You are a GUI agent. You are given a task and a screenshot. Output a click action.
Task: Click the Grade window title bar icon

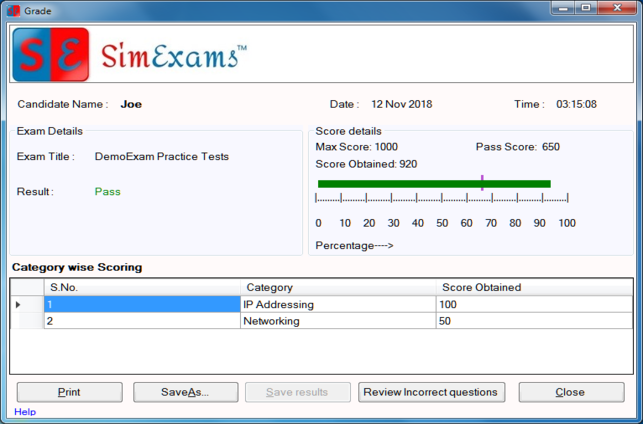coord(13,11)
